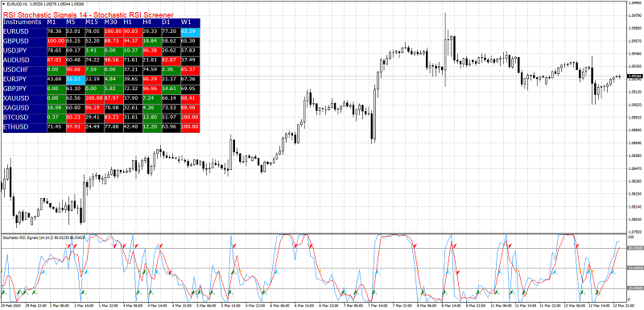The width and height of the screenshot is (644, 310).
Task: Click the green GBPUSD H4 cell 18.84
Action: [151, 41]
